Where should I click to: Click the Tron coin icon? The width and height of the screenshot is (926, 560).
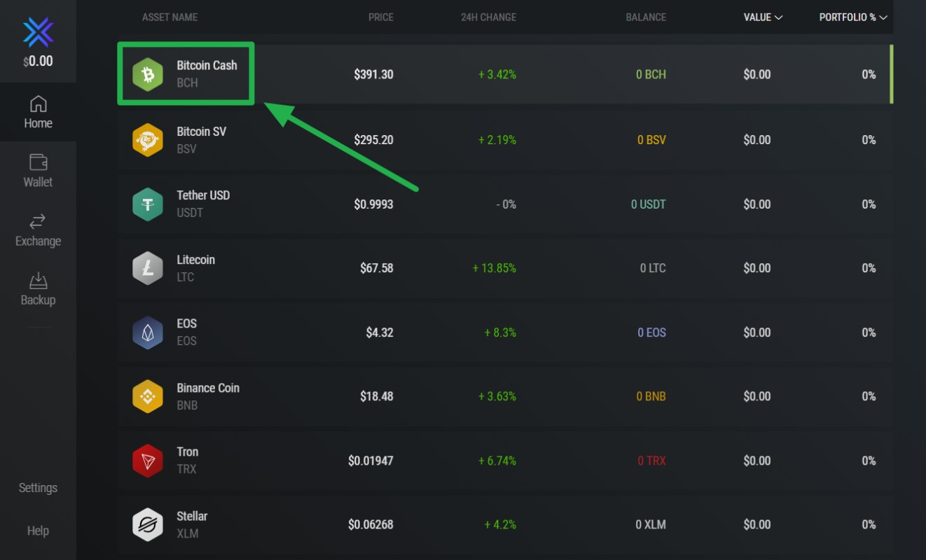pos(148,461)
